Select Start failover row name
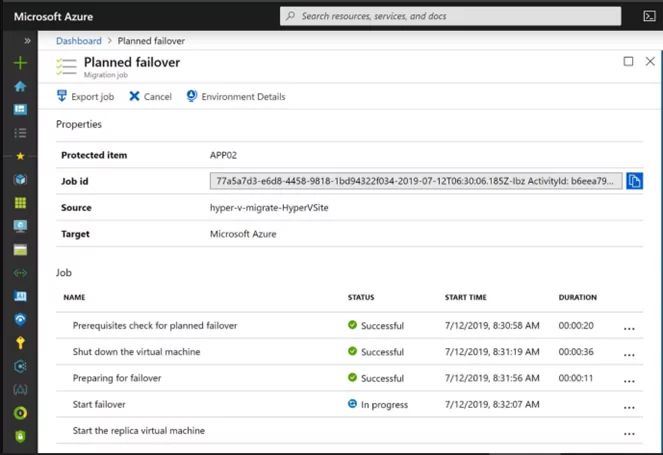This screenshot has width=663, height=455. (99, 404)
